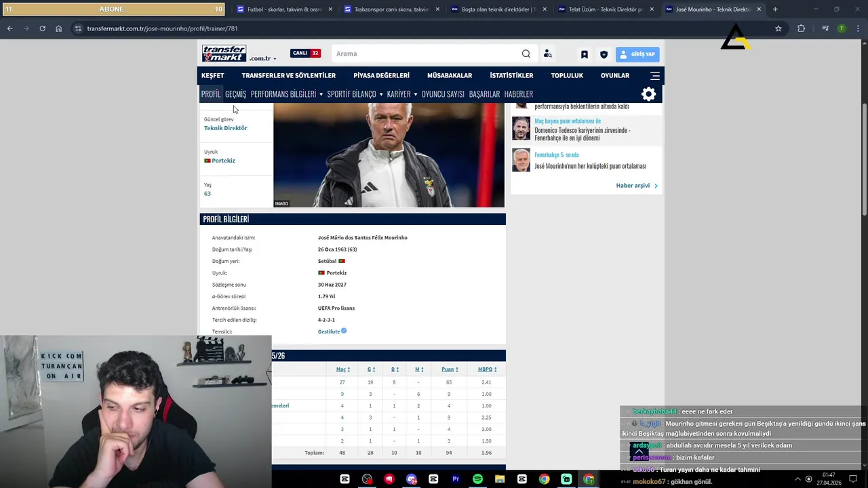
Task: Sort table by MBPO column
Action: click(487, 369)
